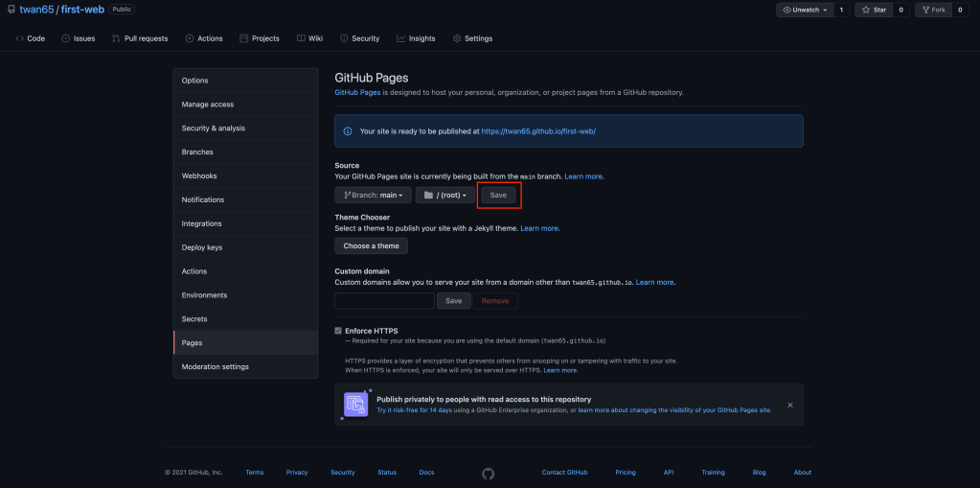This screenshot has height=488, width=980.
Task: Click the Save button next to the source folder
Action: coord(498,195)
